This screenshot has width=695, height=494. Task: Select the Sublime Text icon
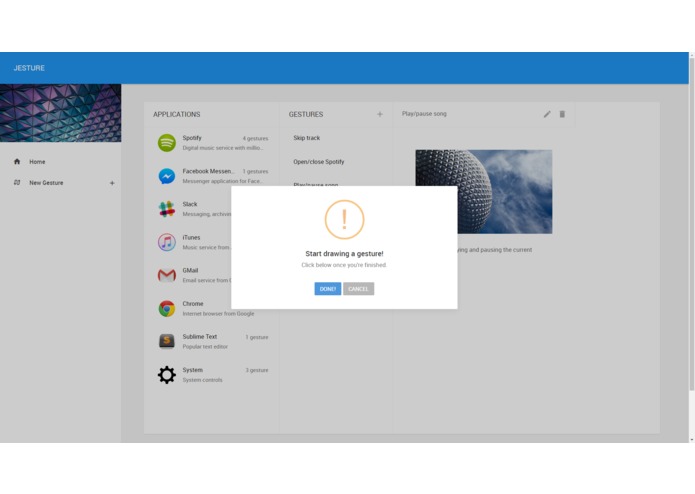click(167, 342)
